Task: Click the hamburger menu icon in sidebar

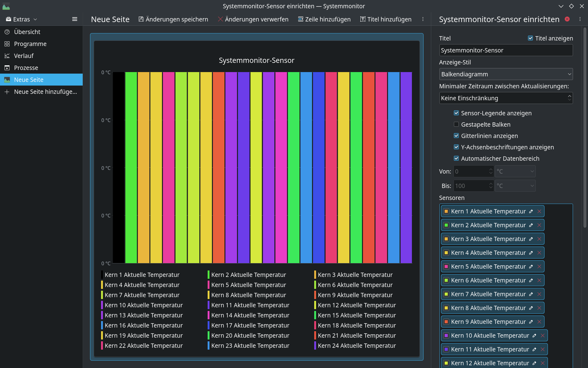Action: [x=74, y=19]
